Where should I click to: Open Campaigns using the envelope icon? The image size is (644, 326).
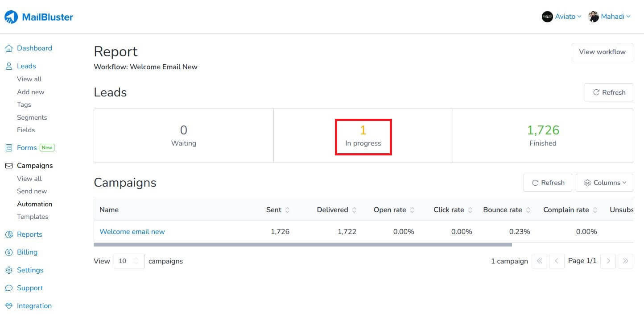coord(8,165)
